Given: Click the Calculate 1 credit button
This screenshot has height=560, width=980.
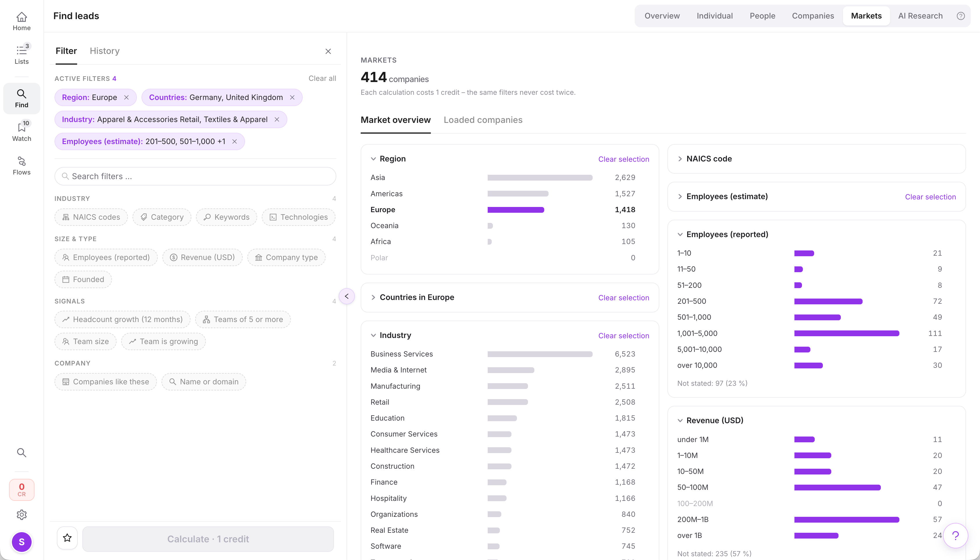Looking at the screenshot, I should pyautogui.click(x=208, y=539).
